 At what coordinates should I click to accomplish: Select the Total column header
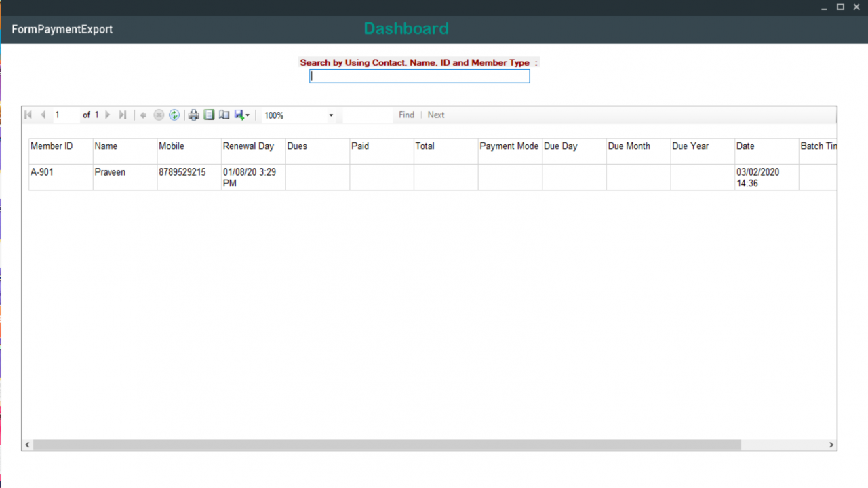tap(446, 151)
